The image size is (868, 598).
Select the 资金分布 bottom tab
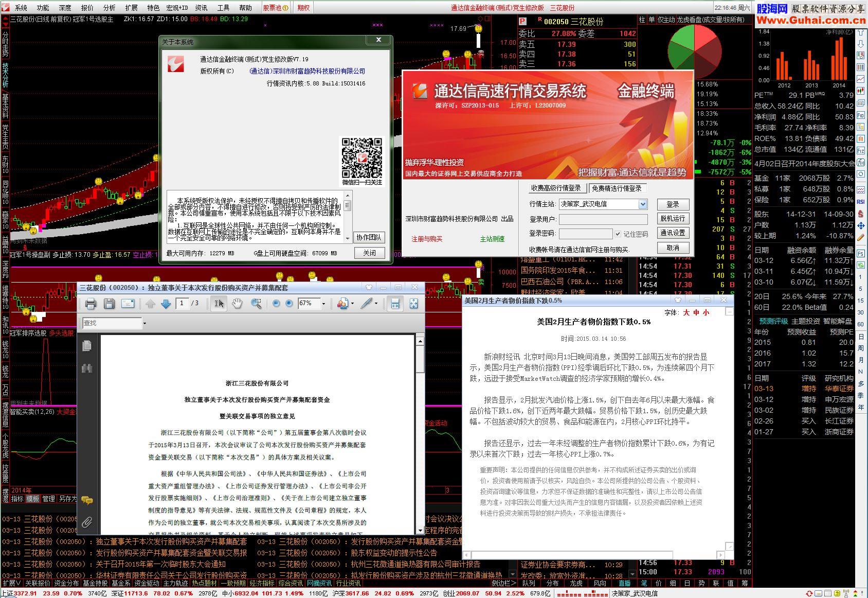tap(66, 583)
